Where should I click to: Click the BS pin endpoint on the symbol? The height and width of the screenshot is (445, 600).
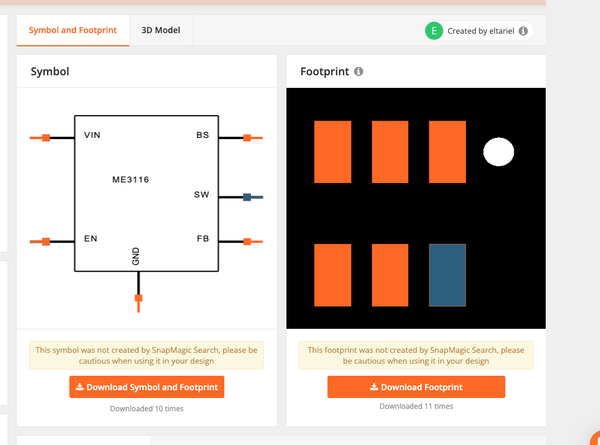pos(247,138)
